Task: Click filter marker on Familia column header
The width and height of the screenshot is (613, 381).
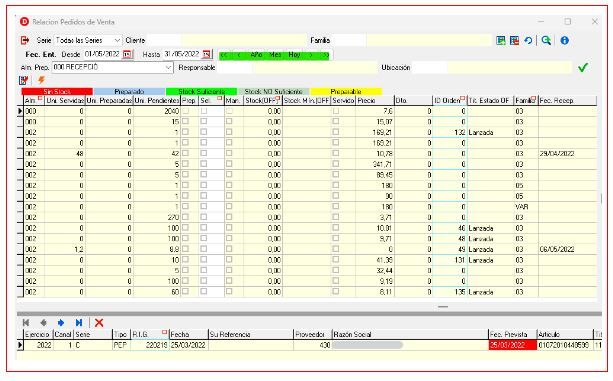Action: (533, 98)
